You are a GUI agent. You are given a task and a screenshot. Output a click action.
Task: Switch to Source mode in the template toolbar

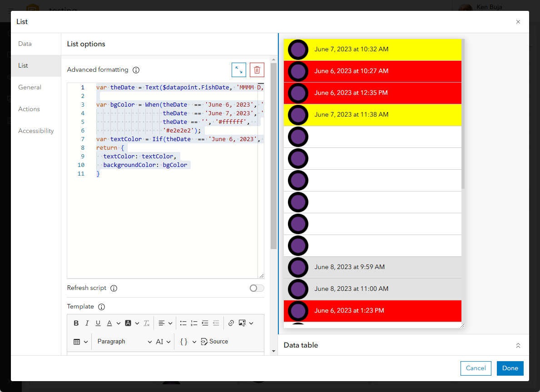pos(214,341)
